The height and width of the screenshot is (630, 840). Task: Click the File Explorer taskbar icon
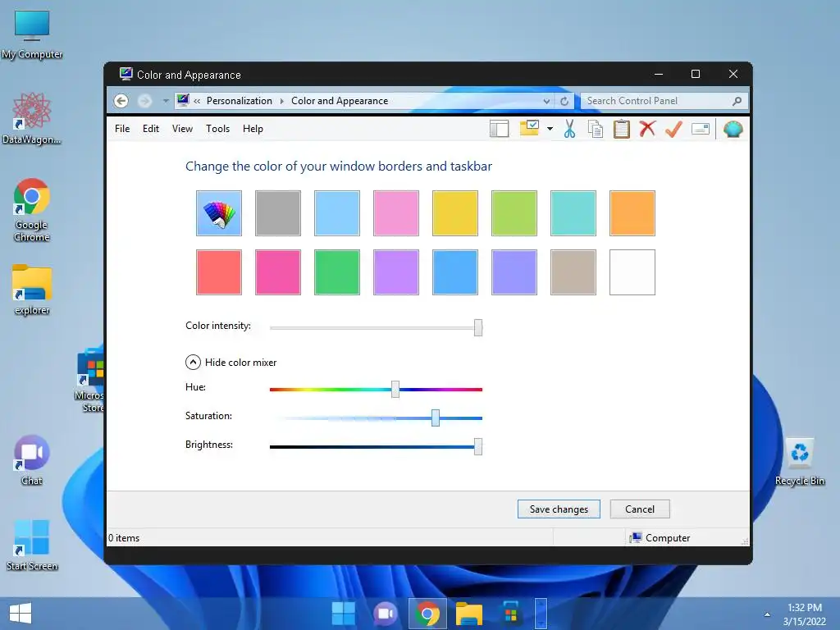[468, 614]
